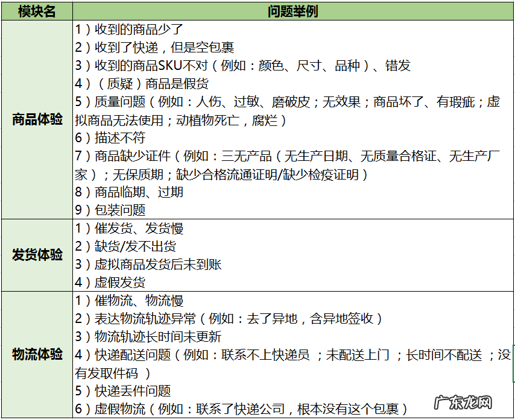Select the 催物流、物流慢 entry
Screen dimensions: 515x420
coord(133,301)
